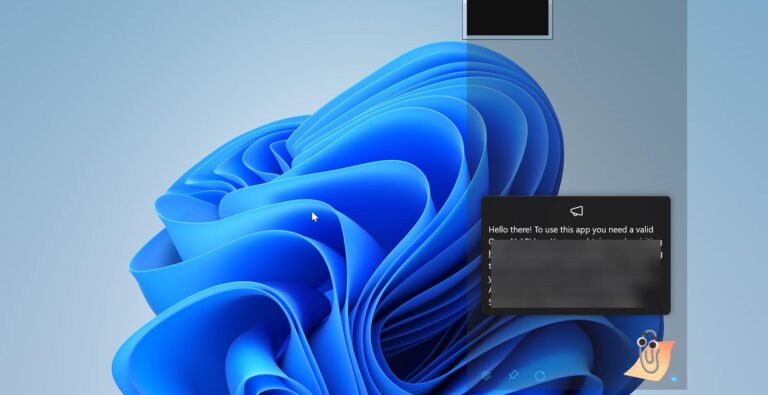Click the megaphone icon in the message bubble
The height and width of the screenshot is (395, 768).
click(x=576, y=211)
